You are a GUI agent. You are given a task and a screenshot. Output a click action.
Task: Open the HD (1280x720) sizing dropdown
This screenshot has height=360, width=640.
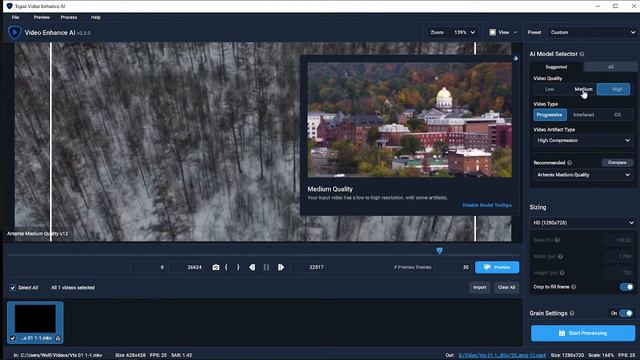(584, 223)
